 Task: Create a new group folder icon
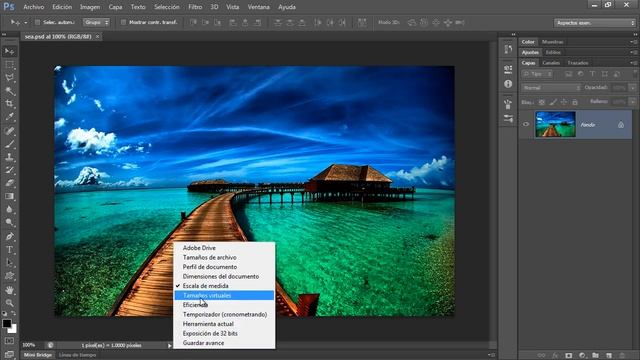pyautogui.click(x=596, y=356)
